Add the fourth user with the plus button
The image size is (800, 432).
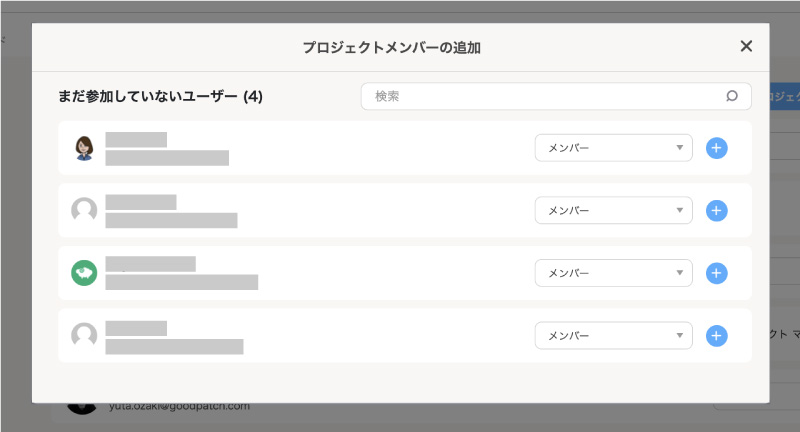click(716, 336)
